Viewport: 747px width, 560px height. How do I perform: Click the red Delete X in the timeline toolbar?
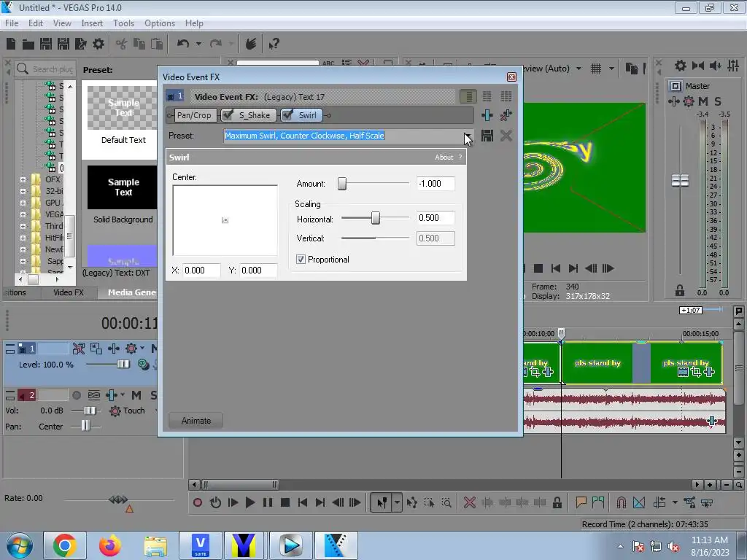coord(469,502)
